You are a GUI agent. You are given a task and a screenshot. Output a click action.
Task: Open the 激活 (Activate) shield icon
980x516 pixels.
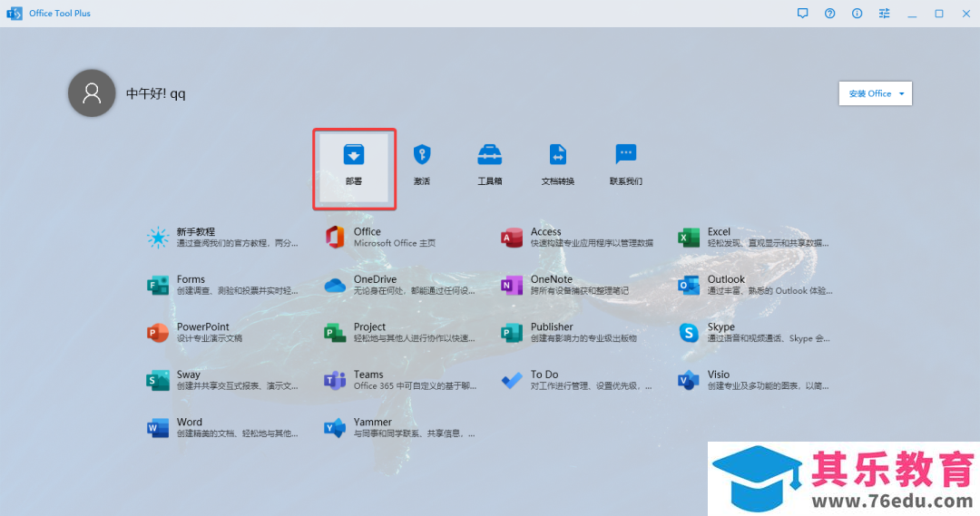(422, 154)
